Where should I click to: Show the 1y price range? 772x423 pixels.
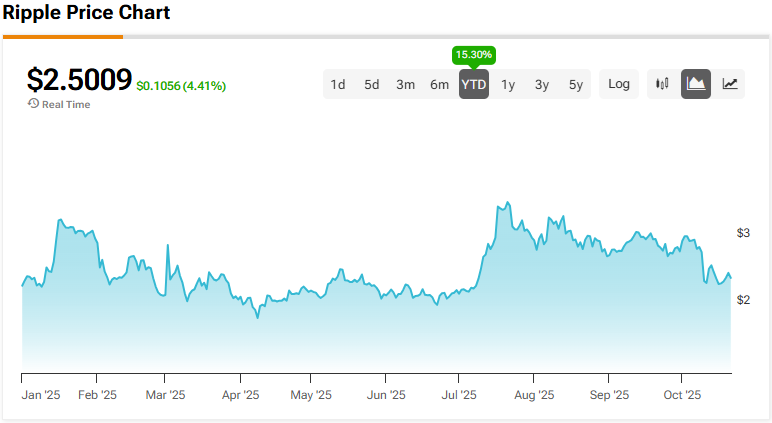[508, 85]
